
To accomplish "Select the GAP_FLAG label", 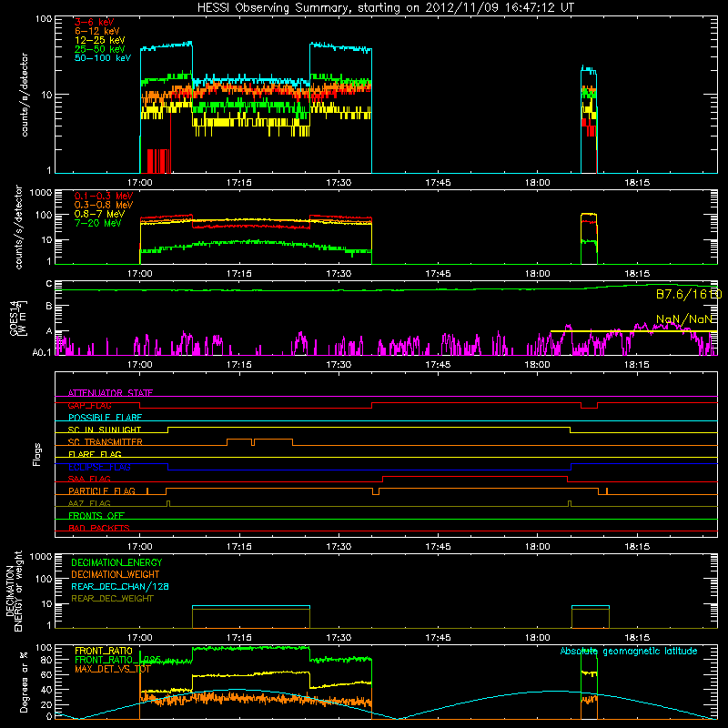I will (x=89, y=405).
